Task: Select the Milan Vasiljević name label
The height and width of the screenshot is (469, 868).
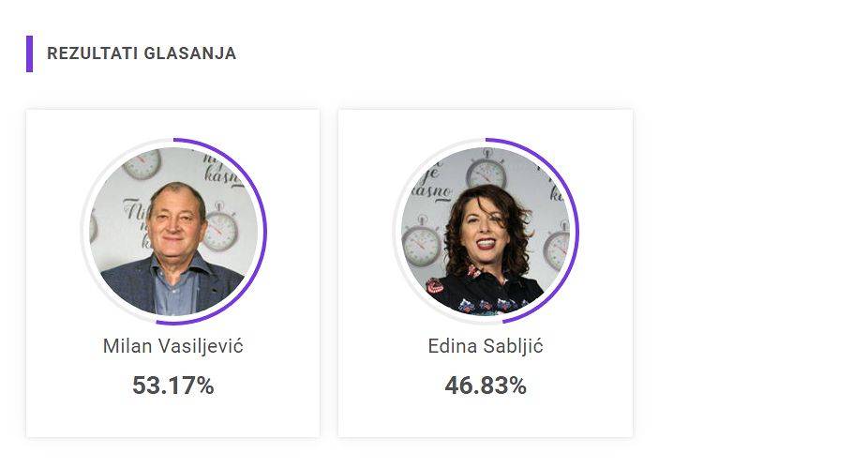Action: tap(173, 346)
